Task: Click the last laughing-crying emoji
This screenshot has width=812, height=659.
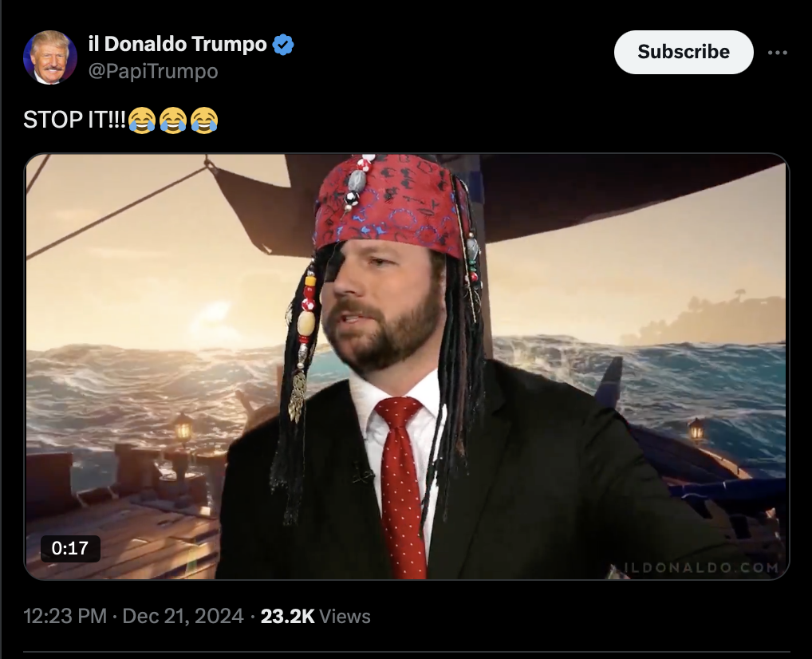Action: click(x=204, y=120)
